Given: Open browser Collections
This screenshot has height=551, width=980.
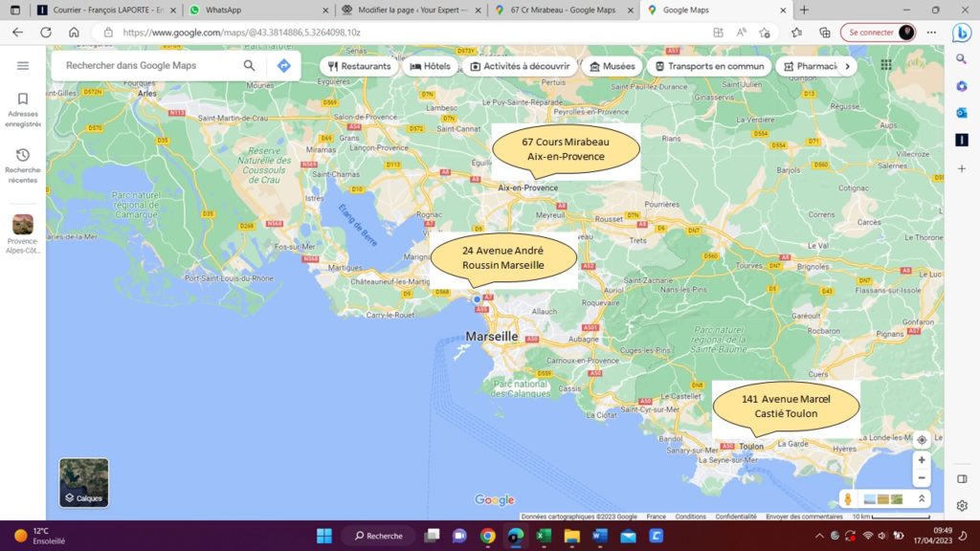Looking at the screenshot, I should pos(824,33).
